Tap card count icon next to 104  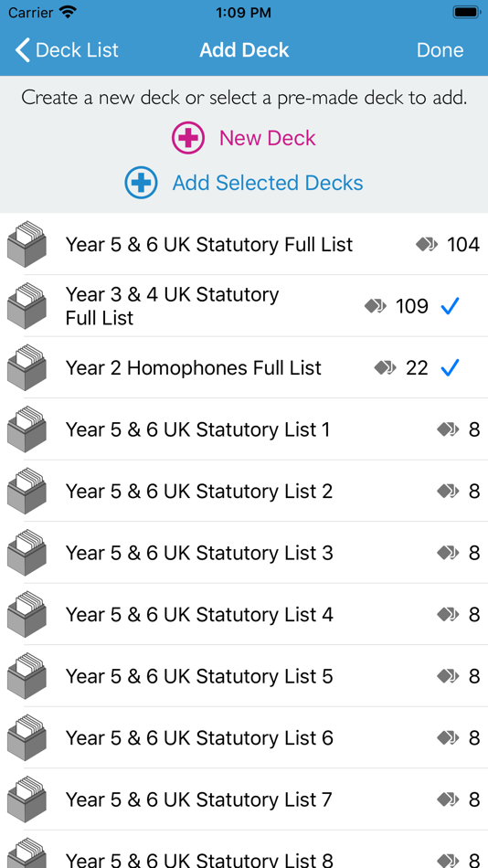click(x=427, y=244)
